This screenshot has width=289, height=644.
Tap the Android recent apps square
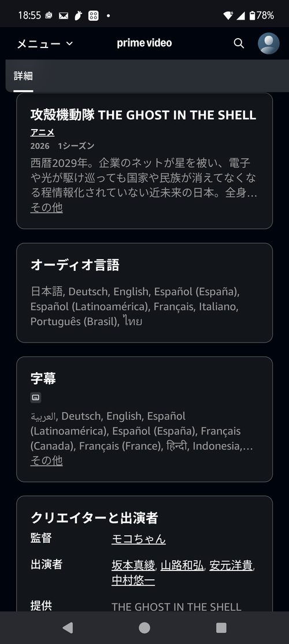(221, 628)
